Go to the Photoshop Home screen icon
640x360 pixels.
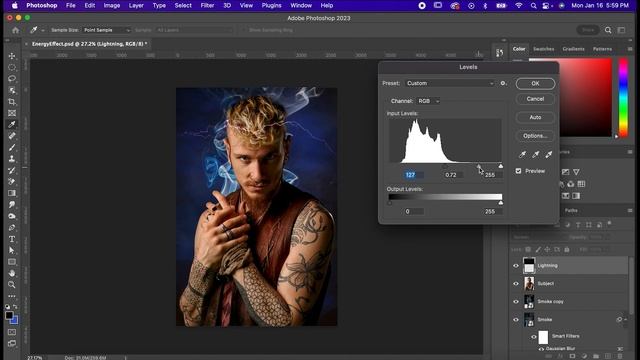tap(16, 30)
